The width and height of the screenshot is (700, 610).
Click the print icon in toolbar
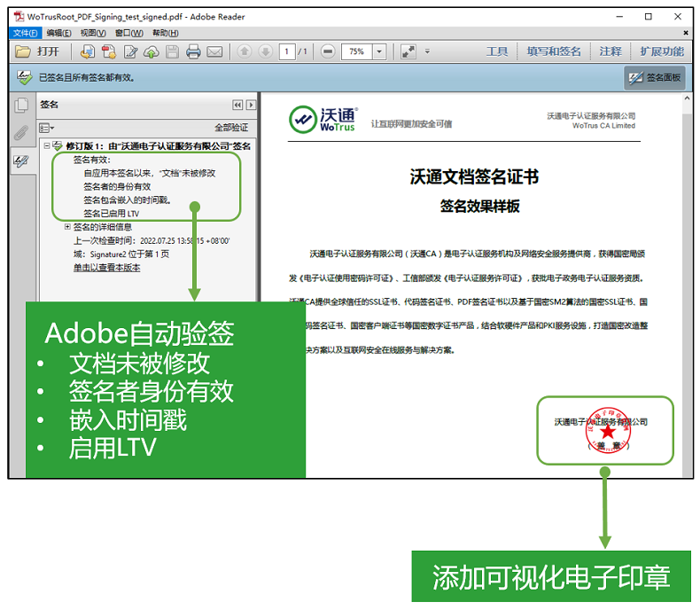tap(193, 52)
